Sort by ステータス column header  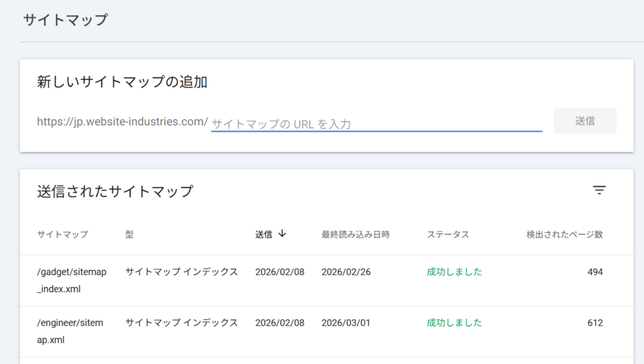tap(448, 234)
